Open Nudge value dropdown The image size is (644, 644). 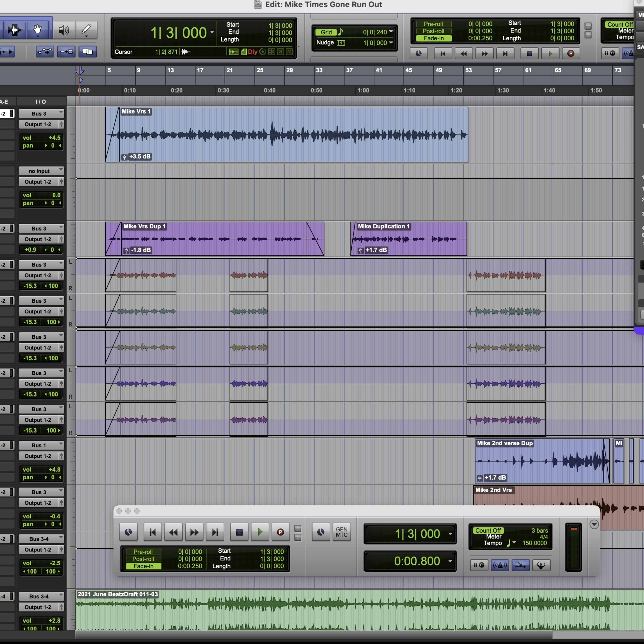tap(391, 43)
